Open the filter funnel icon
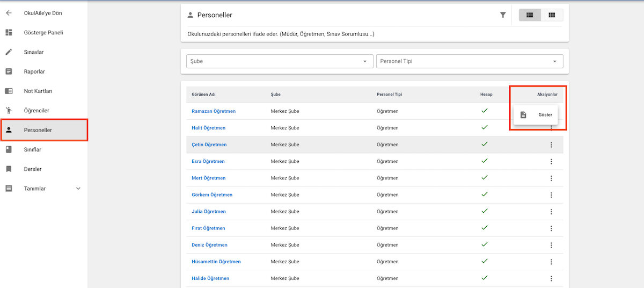Screen dimensions: 644x288 click(503, 15)
